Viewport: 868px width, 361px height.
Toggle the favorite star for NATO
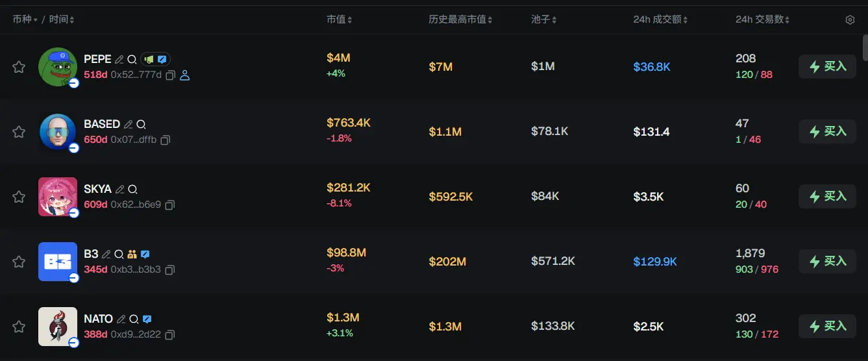[x=19, y=327]
